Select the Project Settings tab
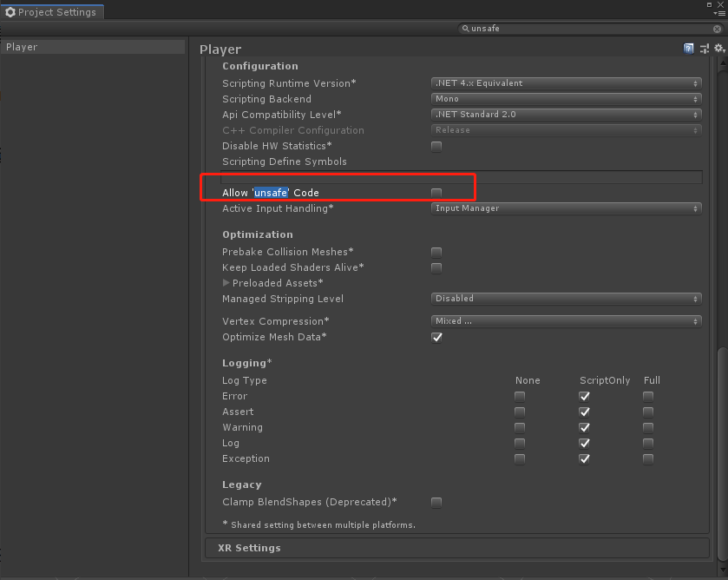Viewport: 728px width, 580px height. pos(52,12)
